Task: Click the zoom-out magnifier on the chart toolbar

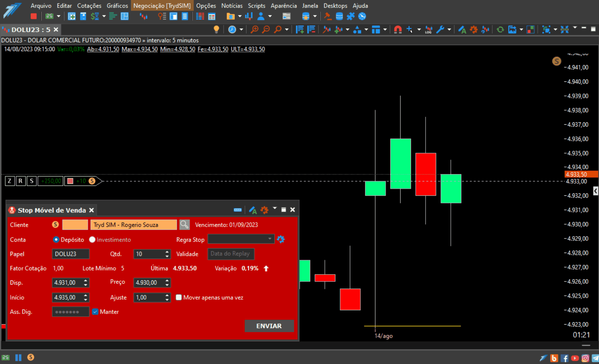Action: click(266, 29)
